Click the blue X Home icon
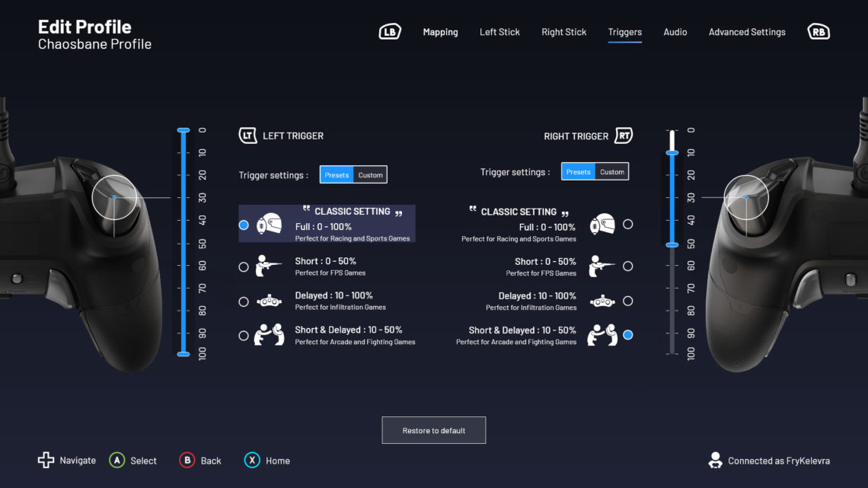Screen dimensions: 868x488 (252, 460)
